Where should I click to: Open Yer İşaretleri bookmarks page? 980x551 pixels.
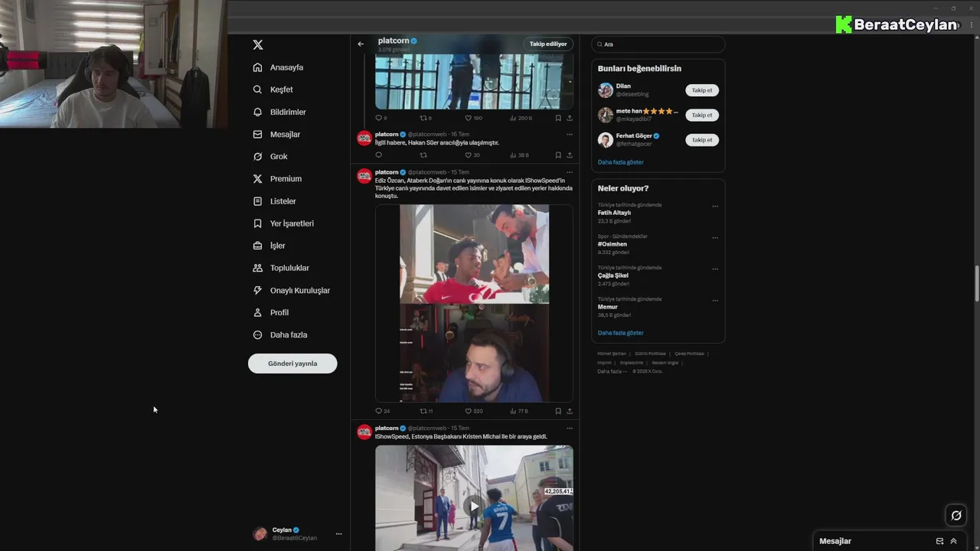point(283,223)
